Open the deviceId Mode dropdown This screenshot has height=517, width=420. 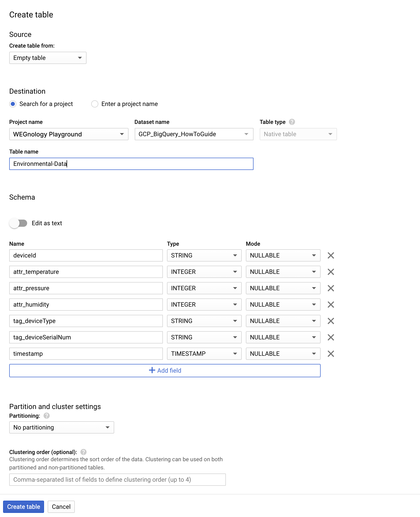(283, 255)
